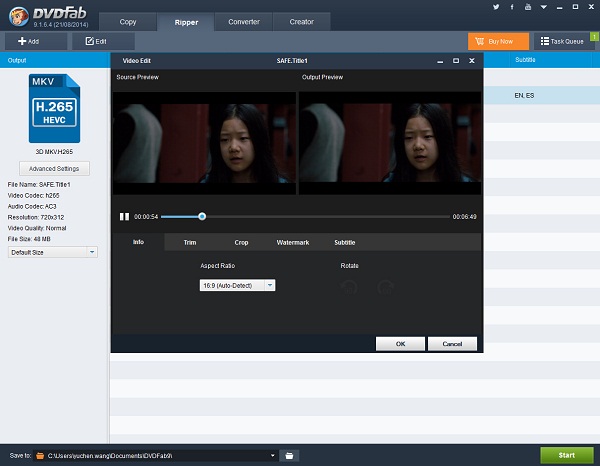Click the playback progress slider handle
The width and height of the screenshot is (600, 466).
pyautogui.click(x=202, y=216)
